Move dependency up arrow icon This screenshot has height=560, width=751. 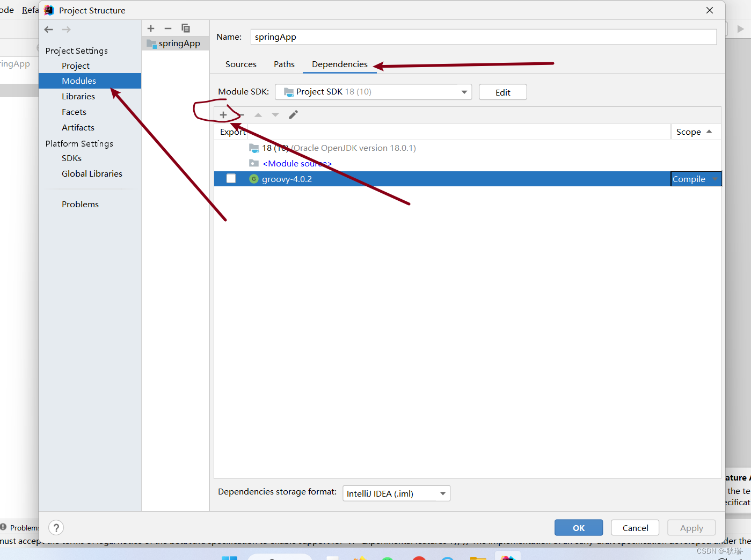coord(258,115)
